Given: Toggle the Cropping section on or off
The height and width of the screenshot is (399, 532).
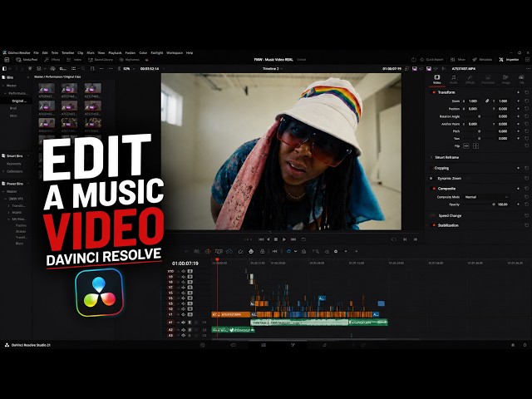Looking at the screenshot, I should tap(431, 168).
